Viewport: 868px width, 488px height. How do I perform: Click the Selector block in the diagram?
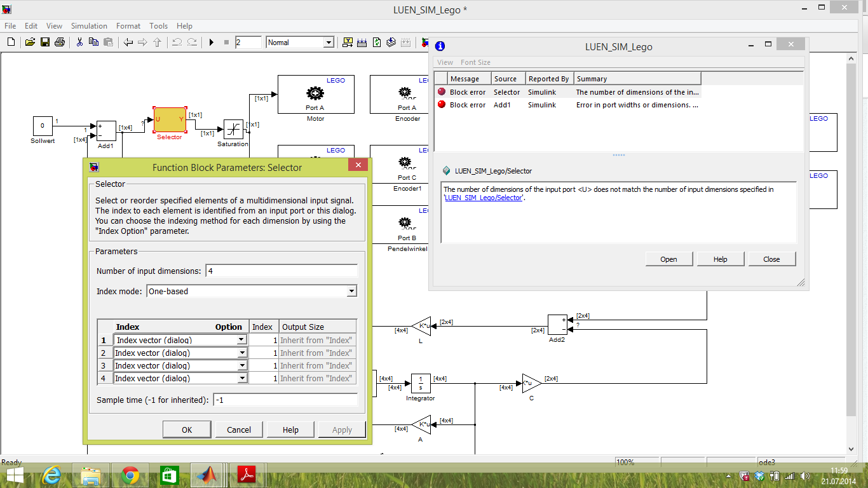[x=169, y=119]
